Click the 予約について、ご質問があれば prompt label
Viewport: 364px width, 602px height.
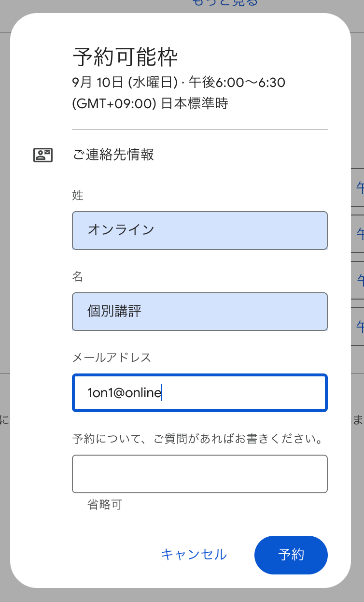[x=197, y=439]
